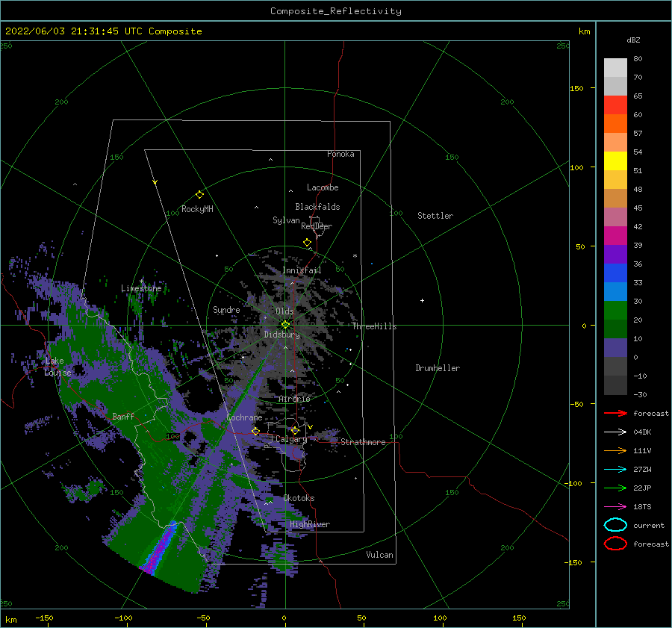672x628 pixels.
Task: Click the Didsbury label
Action: pos(282,335)
